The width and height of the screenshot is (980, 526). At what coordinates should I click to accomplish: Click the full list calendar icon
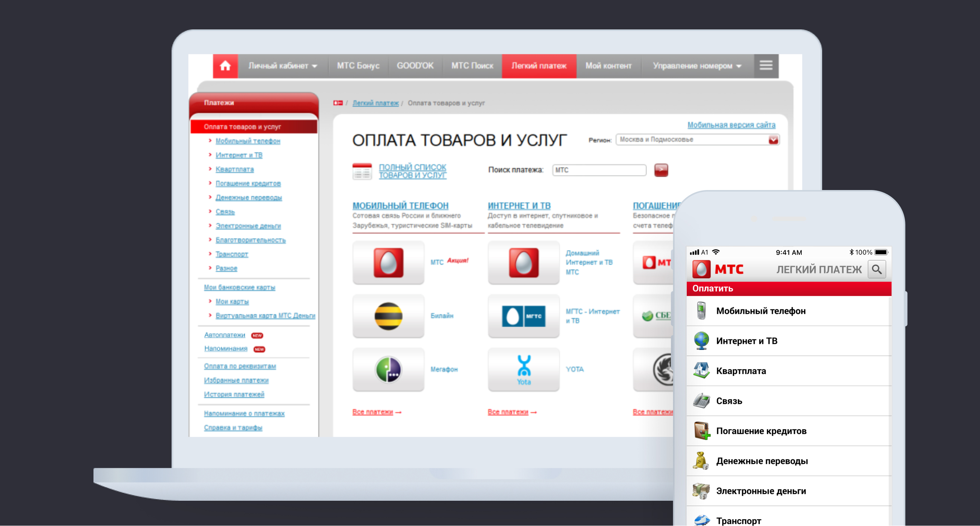(x=362, y=171)
